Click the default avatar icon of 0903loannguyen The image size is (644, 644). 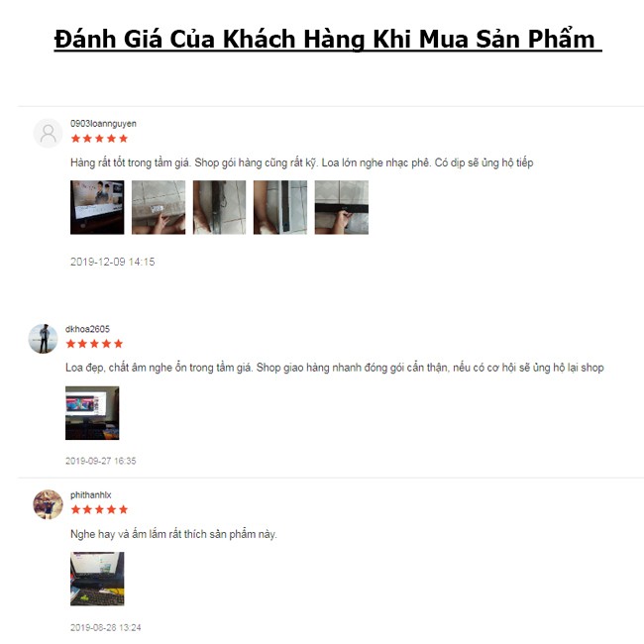pyautogui.click(x=48, y=133)
